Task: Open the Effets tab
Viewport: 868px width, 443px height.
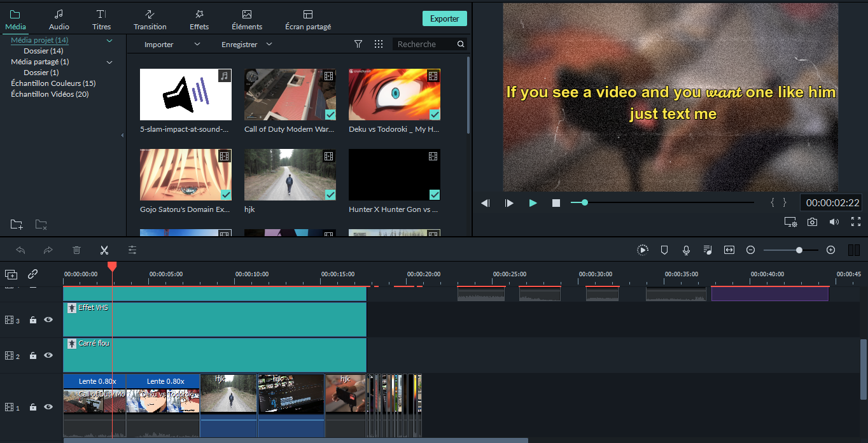Action: [x=199, y=20]
